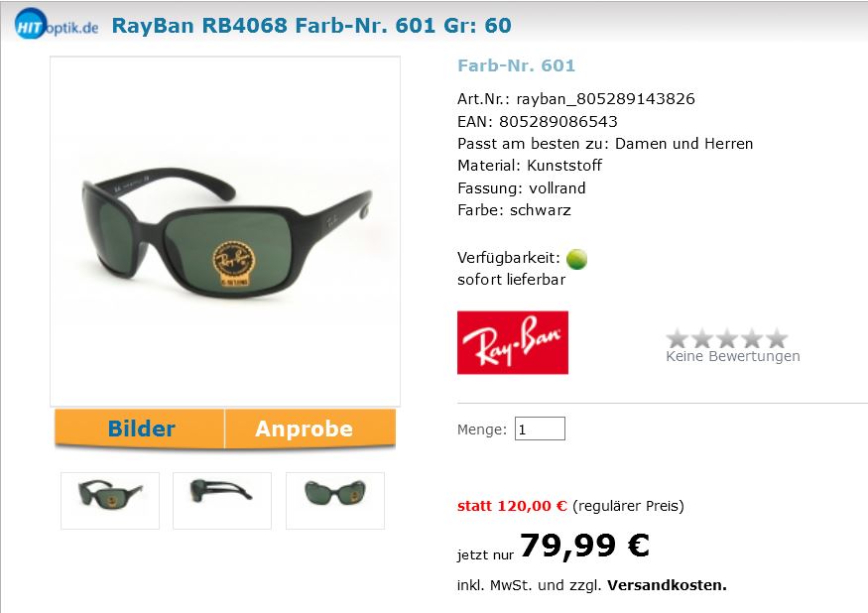Image resolution: width=868 pixels, height=613 pixels.
Task: Select the fifth rating star
Action: click(777, 338)
